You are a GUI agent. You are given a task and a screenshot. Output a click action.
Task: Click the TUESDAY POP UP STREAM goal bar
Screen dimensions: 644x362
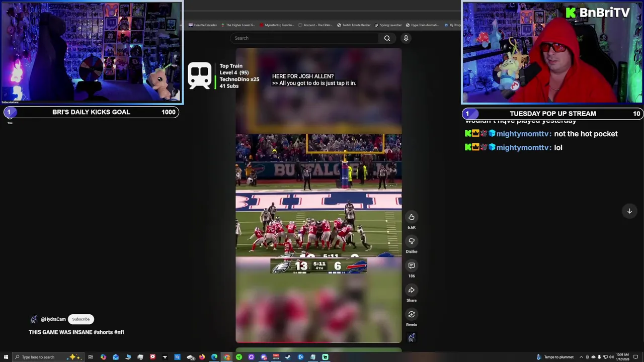click(552, 114)
